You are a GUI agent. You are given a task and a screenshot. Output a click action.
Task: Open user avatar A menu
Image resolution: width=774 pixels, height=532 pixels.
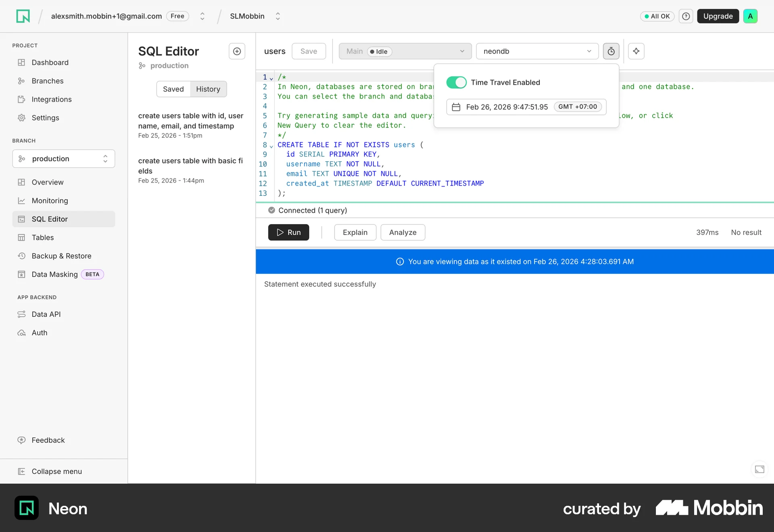click(750, 16)
